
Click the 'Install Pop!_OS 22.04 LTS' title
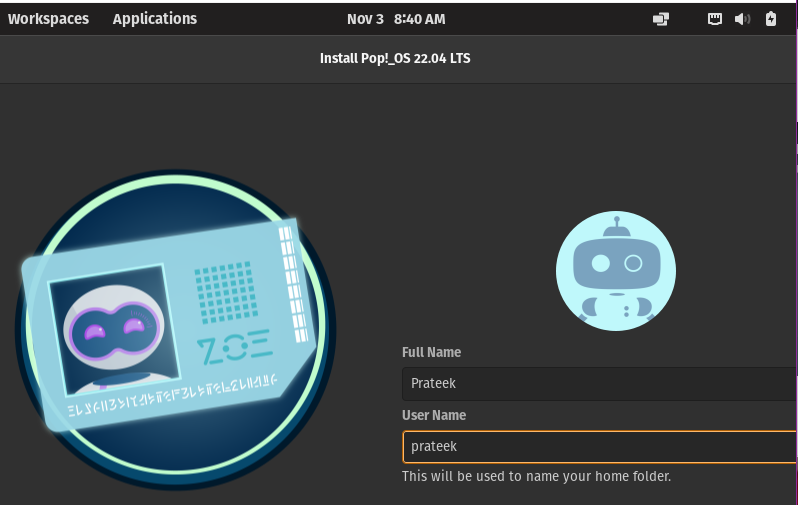pyautogui.click(x=395, y=59)
